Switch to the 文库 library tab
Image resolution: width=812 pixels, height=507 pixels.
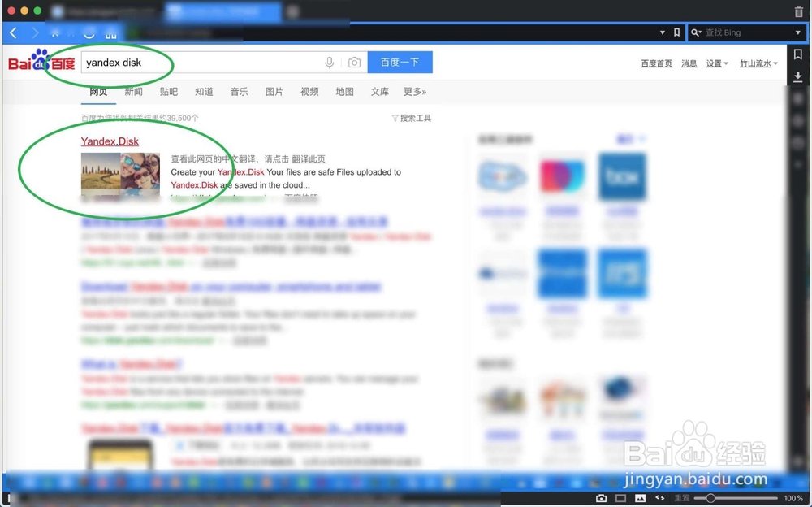380,92
